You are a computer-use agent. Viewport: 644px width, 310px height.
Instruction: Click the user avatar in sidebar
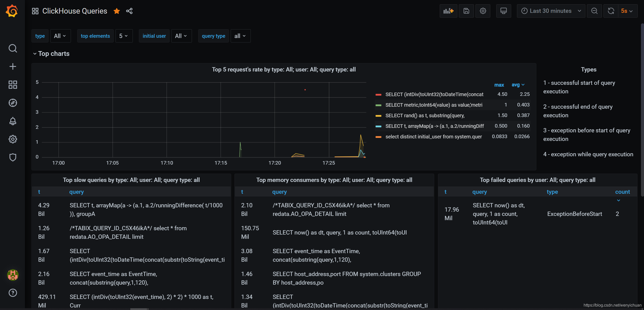(13, 275)
